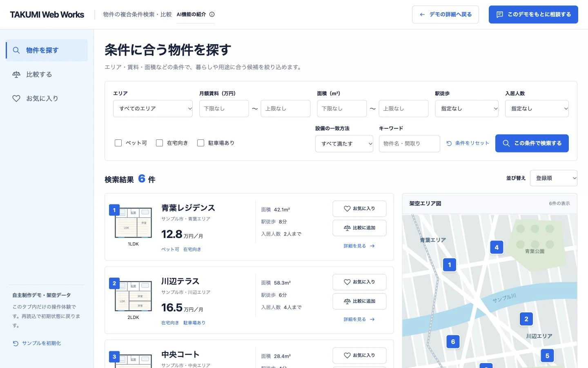The image size is (588, 368).
Task: Click the magnifier icon in 物件を探す
Action: point(16,50)
